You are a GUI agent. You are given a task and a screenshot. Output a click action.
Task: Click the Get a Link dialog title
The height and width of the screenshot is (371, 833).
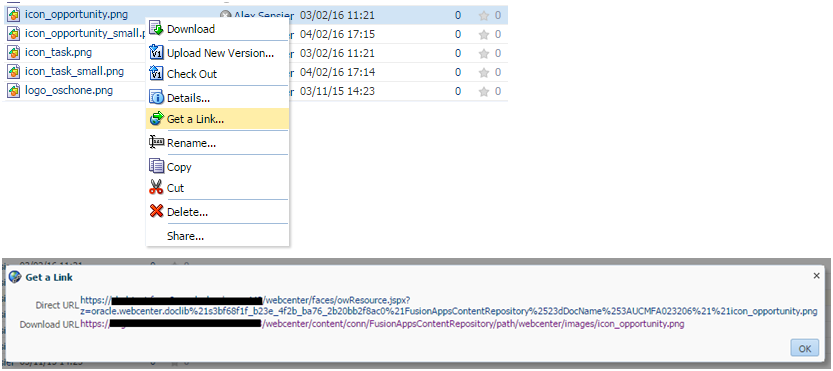tap(49, 277)
